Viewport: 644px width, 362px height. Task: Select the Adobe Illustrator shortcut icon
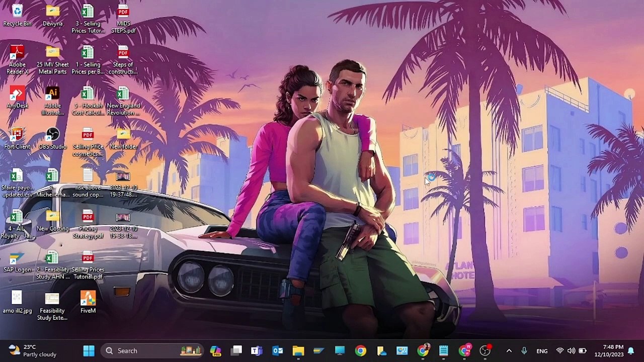52,101
